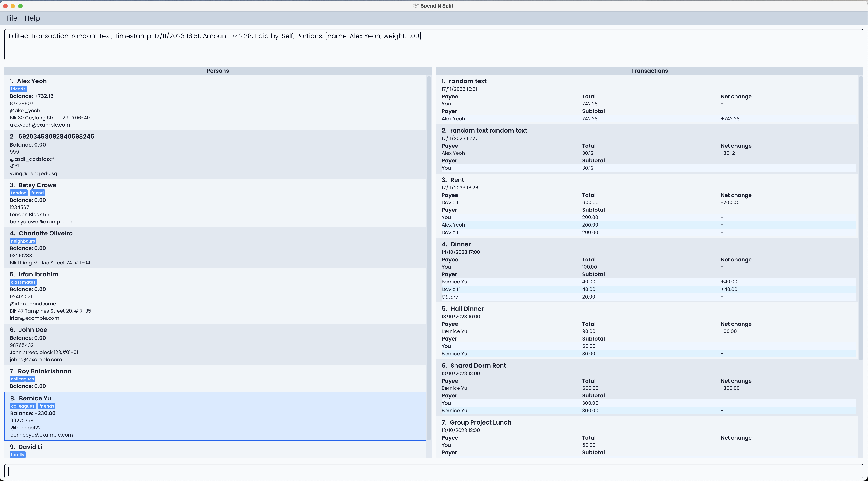Click the command input field at bottom
This screenshot has height=481, width=868.
[433, 471]
